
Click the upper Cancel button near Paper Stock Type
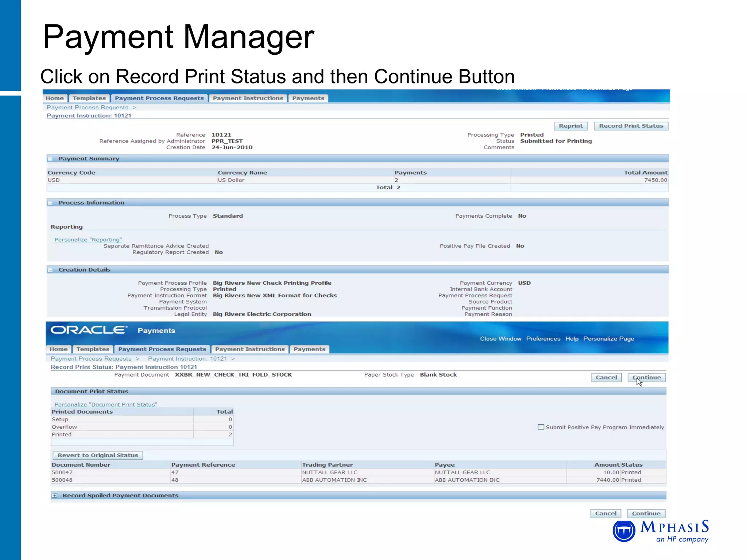(x=606, y=378)
